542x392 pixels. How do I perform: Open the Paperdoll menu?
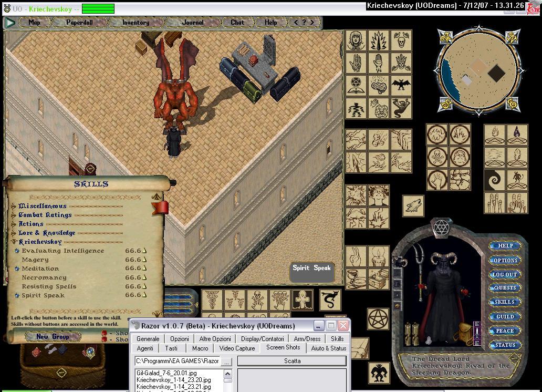click(x=79, y=23)
